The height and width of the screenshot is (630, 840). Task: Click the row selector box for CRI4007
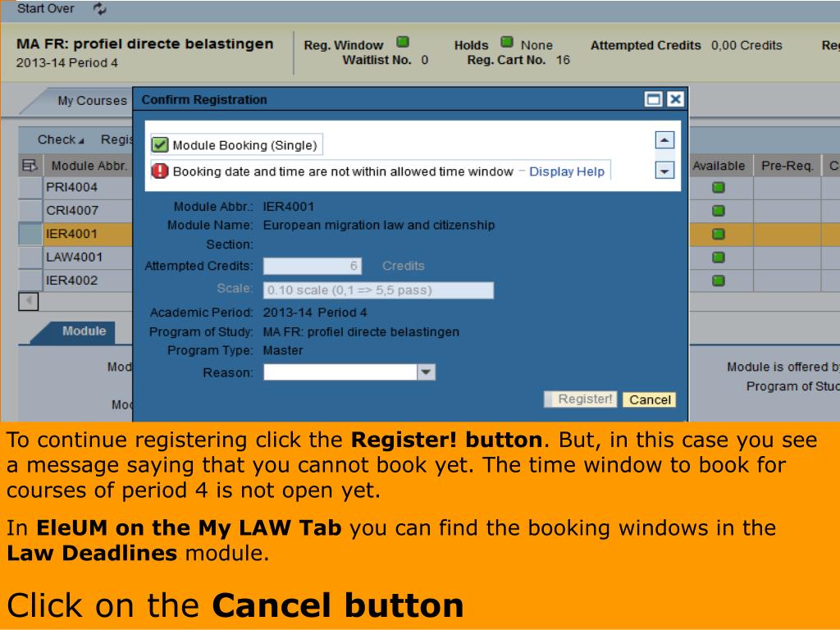[x=30, y=211]
